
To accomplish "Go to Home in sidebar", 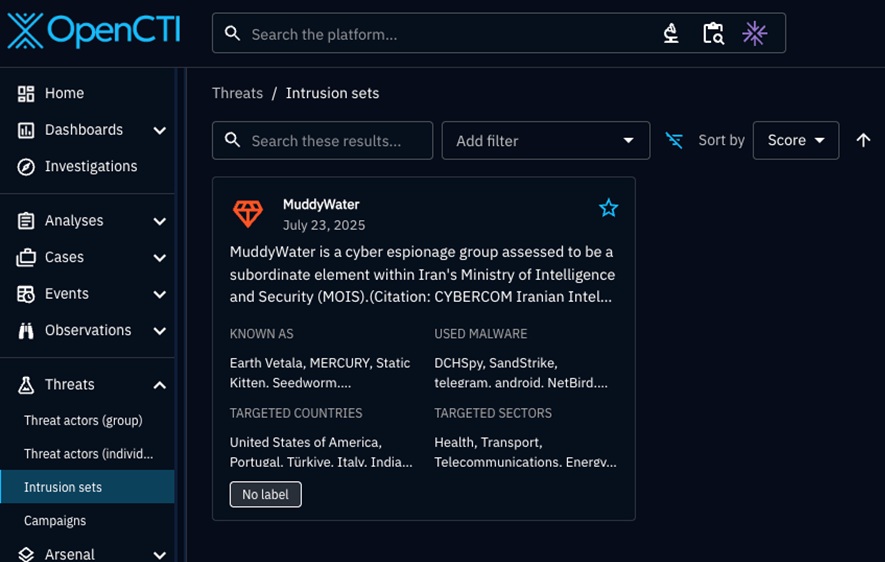I will pyautogui.click(x=87, y=93).
